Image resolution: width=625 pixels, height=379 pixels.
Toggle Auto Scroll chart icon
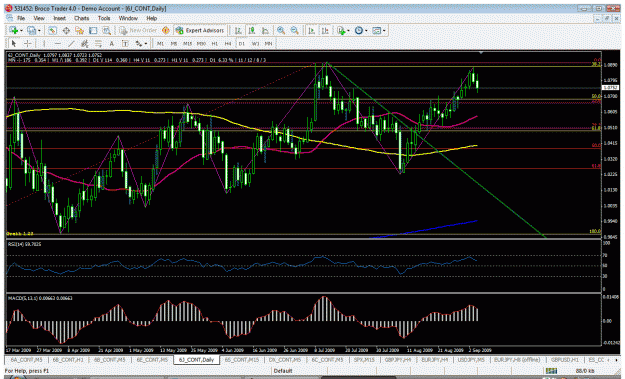tap(312, 31)
